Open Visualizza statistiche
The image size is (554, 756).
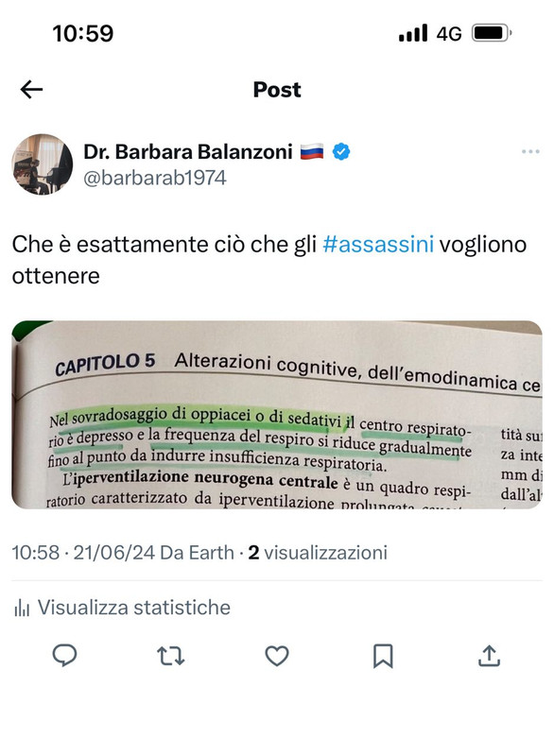coord(122,607)
